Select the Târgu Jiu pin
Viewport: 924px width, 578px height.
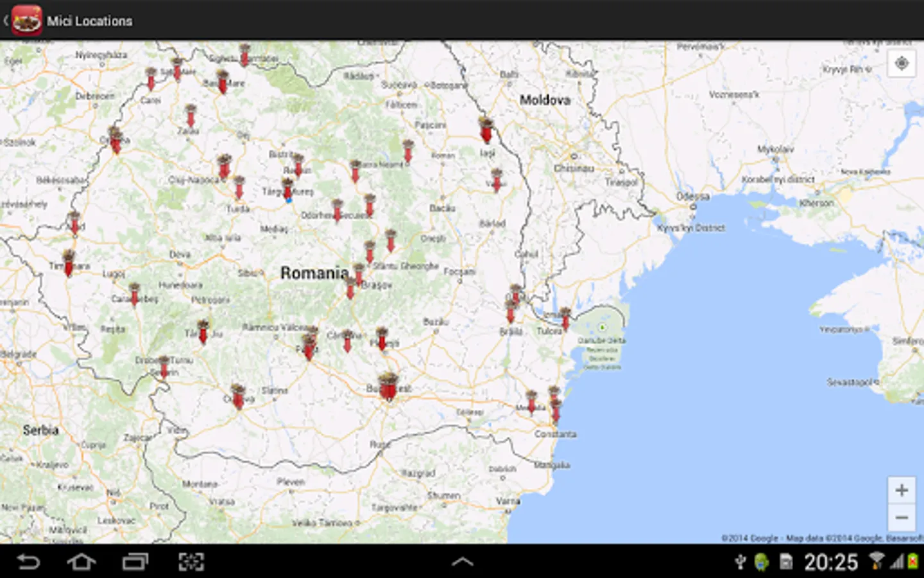point(203,332)
